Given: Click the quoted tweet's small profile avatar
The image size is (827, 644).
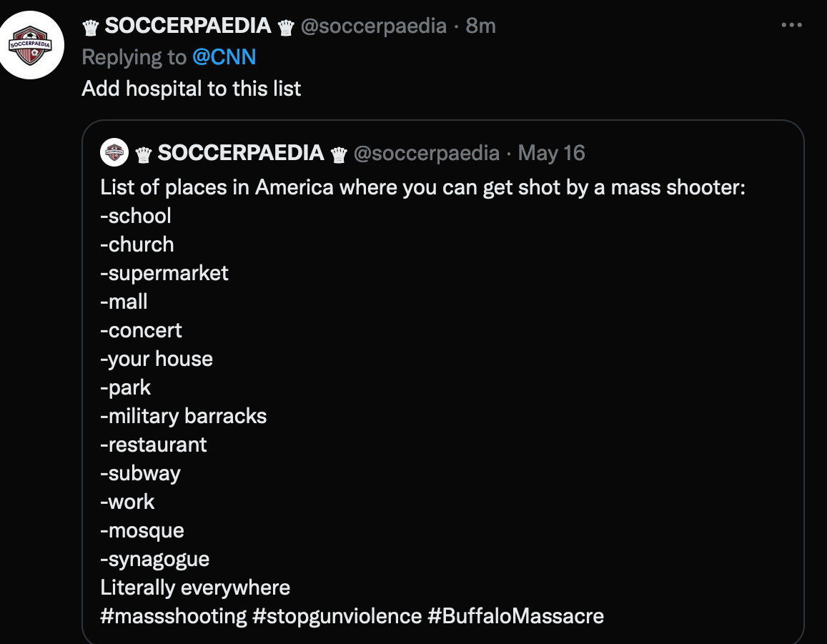Looking at the screenshot, I should click(113, 152).
